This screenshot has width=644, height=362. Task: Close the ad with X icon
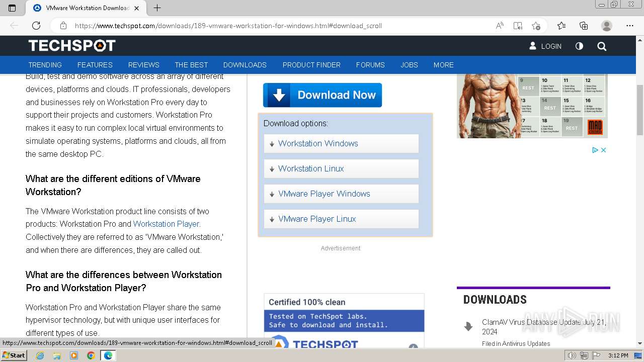point(603,150)
